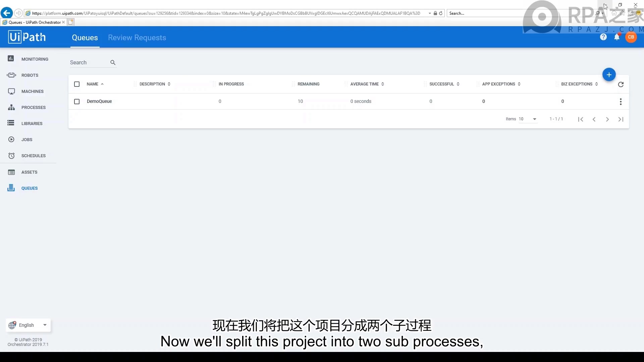Select Assets in the sidebar
The height and width of the screenshot is (362, 644).
pyautogui.click(x=29, y=172)
